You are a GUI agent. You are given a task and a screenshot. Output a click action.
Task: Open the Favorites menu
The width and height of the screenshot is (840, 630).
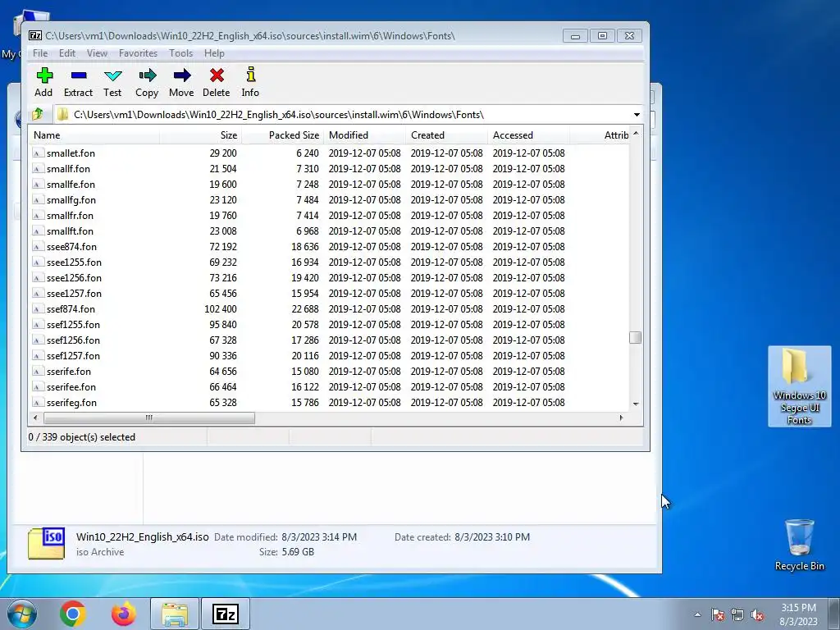(138, 53)
